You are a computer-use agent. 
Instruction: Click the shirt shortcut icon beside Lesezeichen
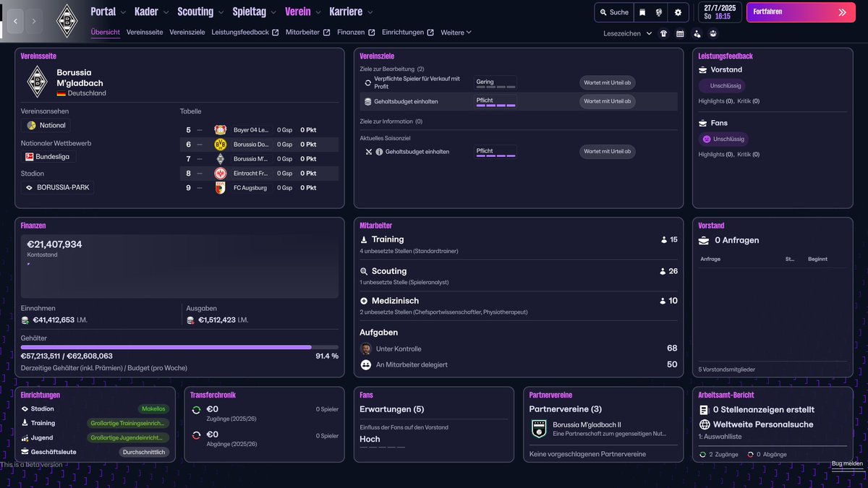point(664,33)
